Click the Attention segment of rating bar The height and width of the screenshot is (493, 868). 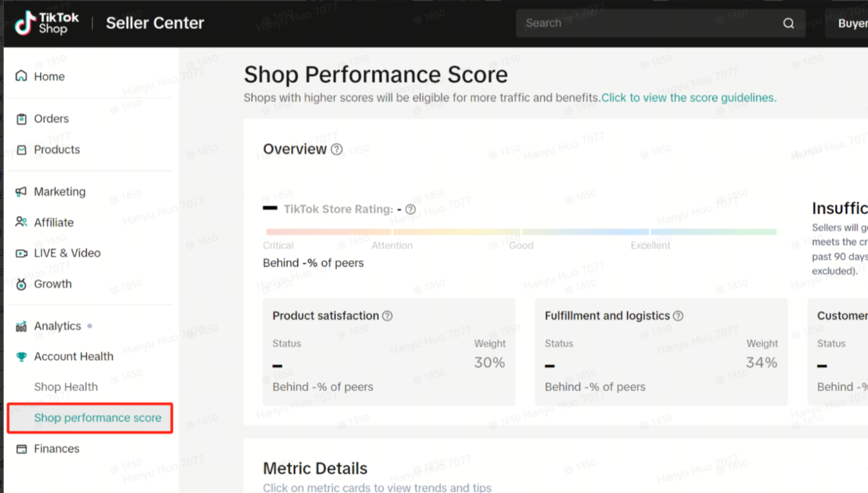coord(456,232)
